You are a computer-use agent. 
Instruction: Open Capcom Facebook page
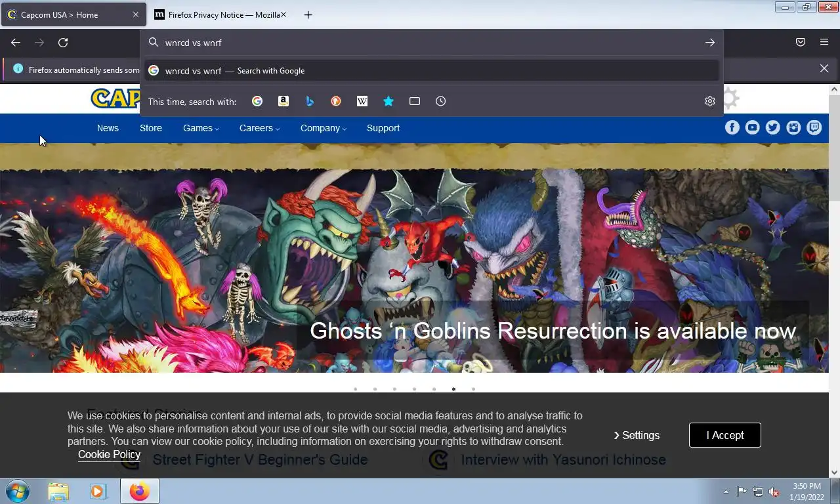click(x=732, y=128)
